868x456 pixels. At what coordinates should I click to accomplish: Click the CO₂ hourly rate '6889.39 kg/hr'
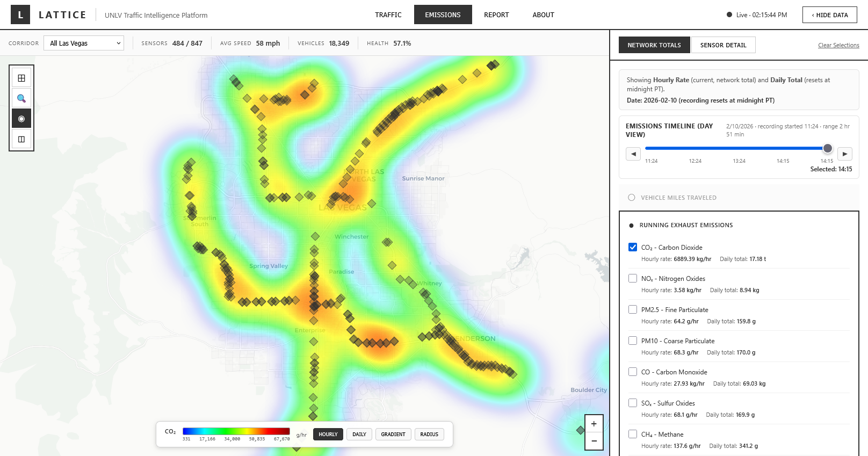(x=692, y=259)
